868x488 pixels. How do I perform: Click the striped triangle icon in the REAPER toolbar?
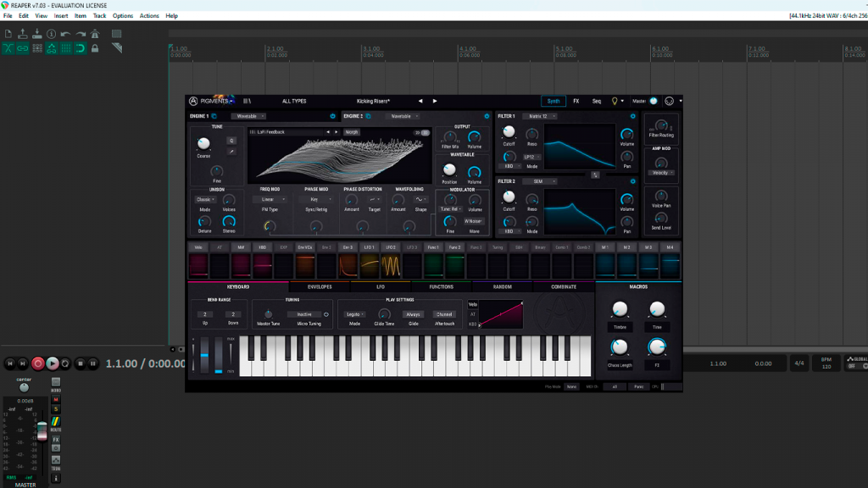[116, 48]
